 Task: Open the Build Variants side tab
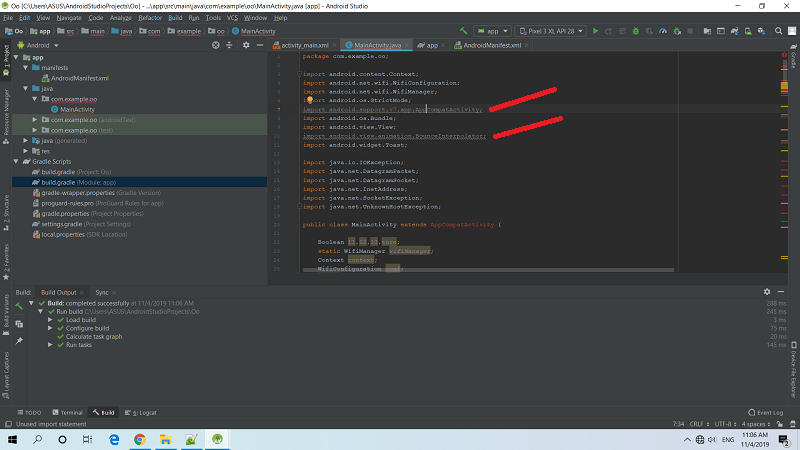[6, 314]
